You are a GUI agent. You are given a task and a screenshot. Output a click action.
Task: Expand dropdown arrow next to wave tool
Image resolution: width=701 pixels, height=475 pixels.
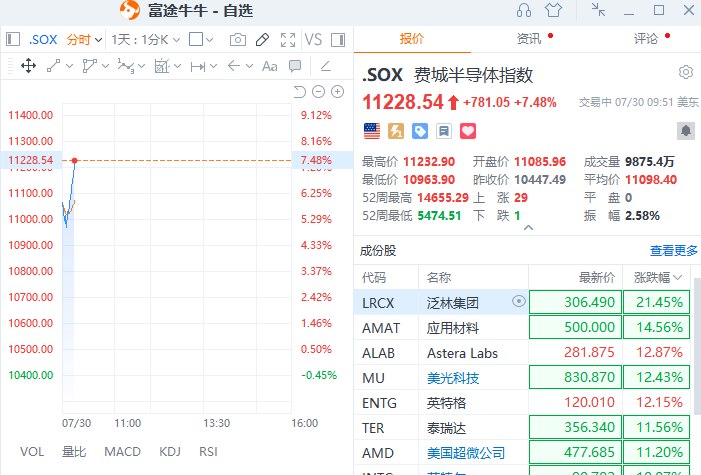pyautogui.click(x=141, y=66)
